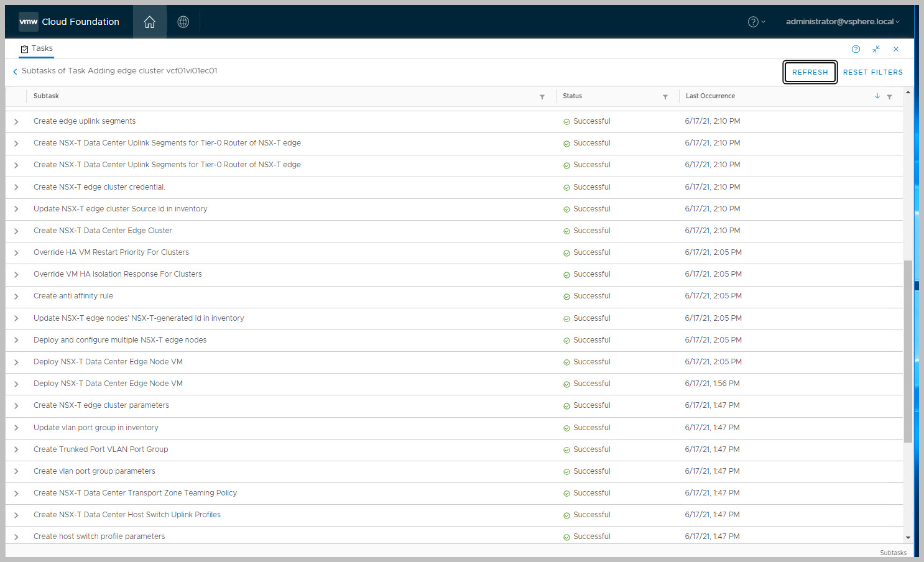
Task: Filter the Status column
Action: click(665, 97)
